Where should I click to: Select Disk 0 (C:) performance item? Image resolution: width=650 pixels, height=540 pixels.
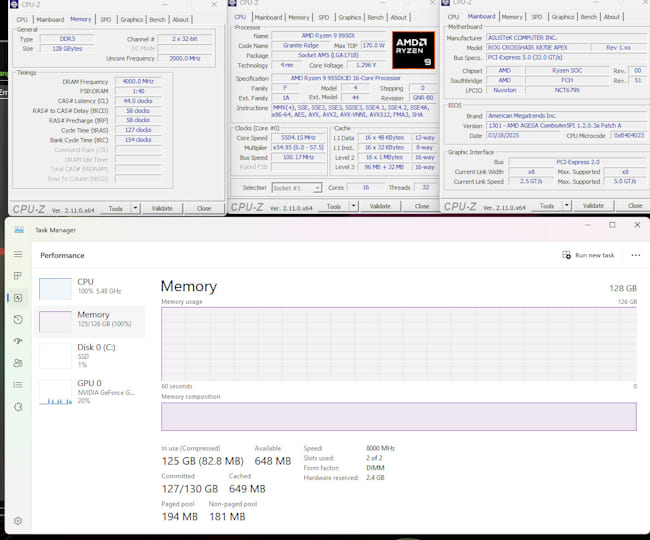point(90,356)
